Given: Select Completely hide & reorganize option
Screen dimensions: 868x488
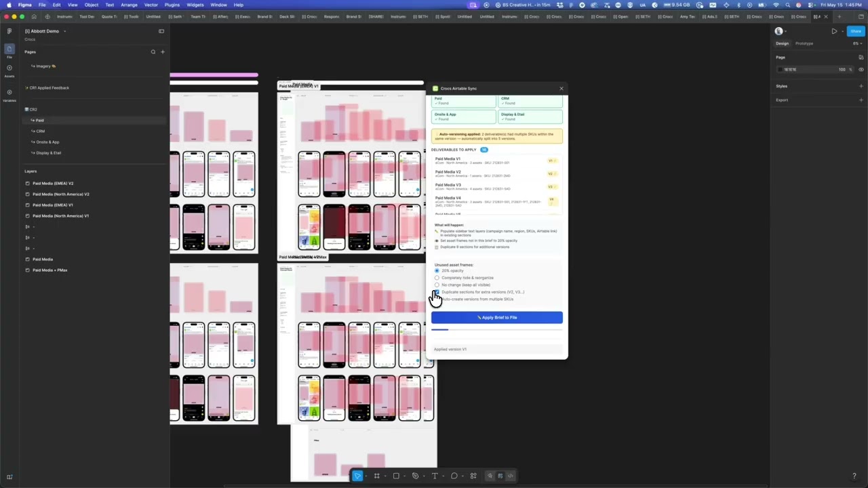Looking at the screenshot, I should tap(437, 278).
